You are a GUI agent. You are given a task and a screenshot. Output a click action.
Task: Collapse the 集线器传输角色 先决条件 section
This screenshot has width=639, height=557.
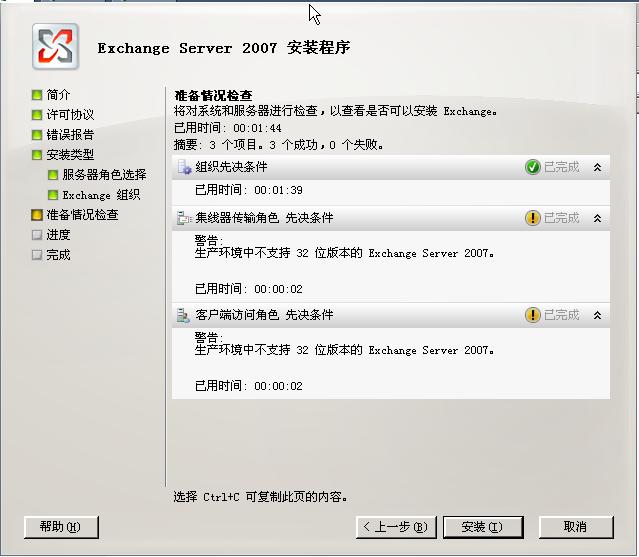point(597,218)
